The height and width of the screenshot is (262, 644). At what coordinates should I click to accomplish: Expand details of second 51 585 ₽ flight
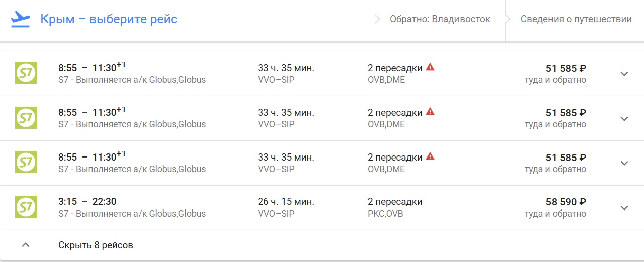click(x=624, y=118)
